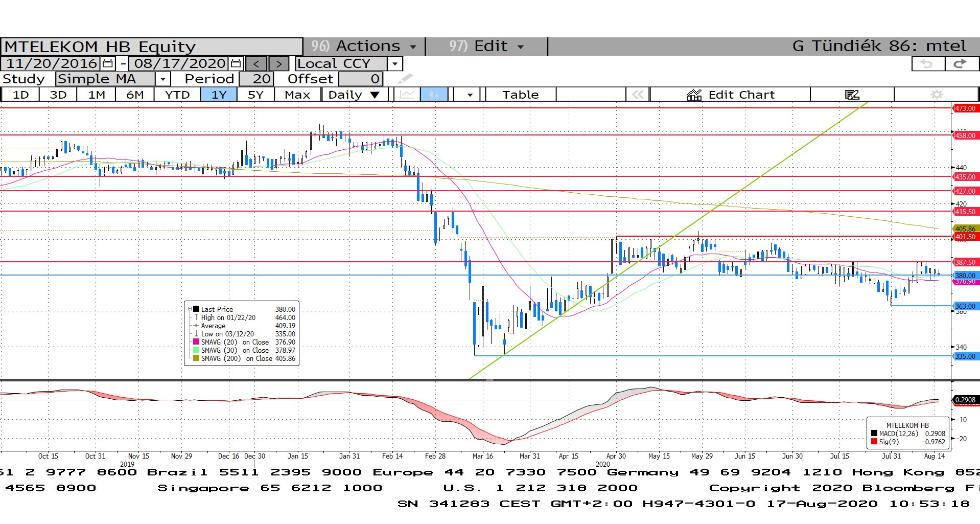The height and width of the screenshot is (524, 980).
Task: Expand the Simple MA study dropdown arrow
Action: coord(162,79)
